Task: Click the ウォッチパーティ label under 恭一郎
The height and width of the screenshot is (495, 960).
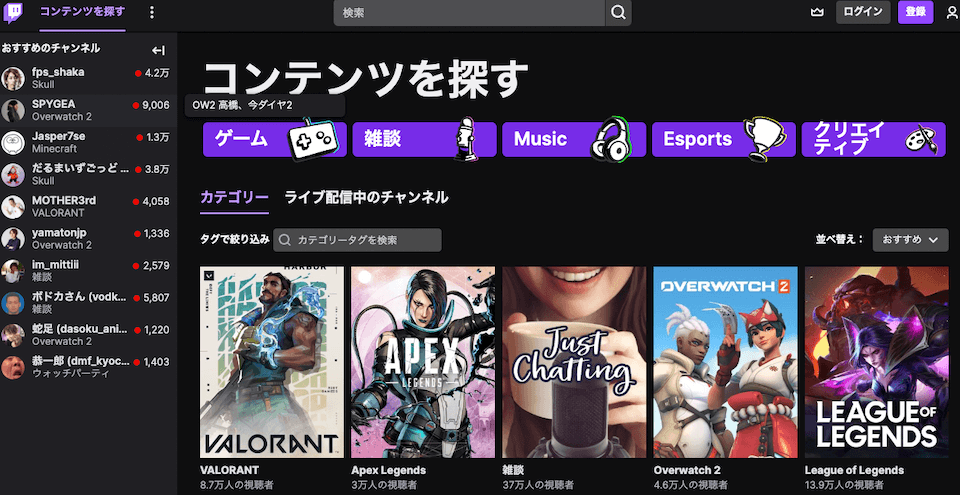Action: click(x=70, y=373)
